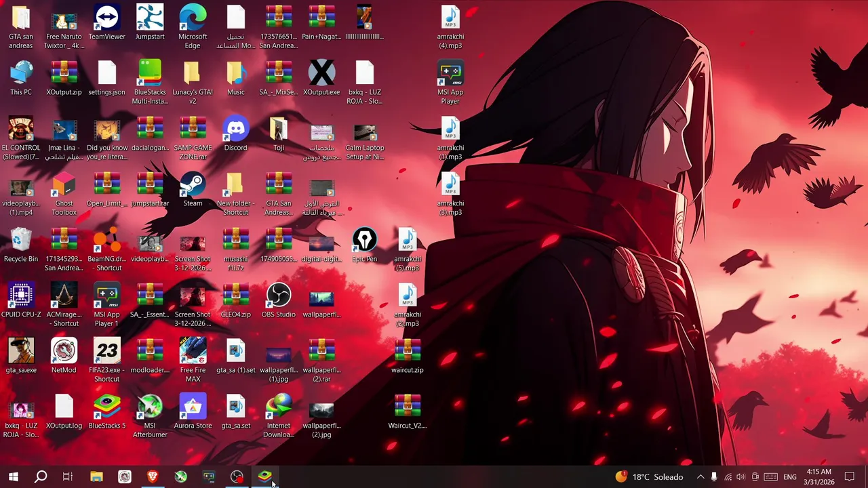The height and width of the screenshot is (488, 868).
Task: Open microphone tray icon
Action: (x=714, y=476)
